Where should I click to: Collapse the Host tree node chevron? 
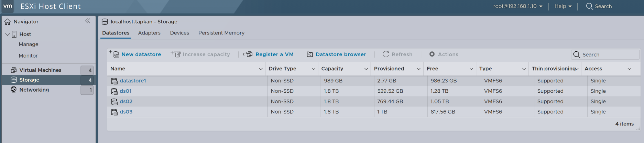coord(7,34)
